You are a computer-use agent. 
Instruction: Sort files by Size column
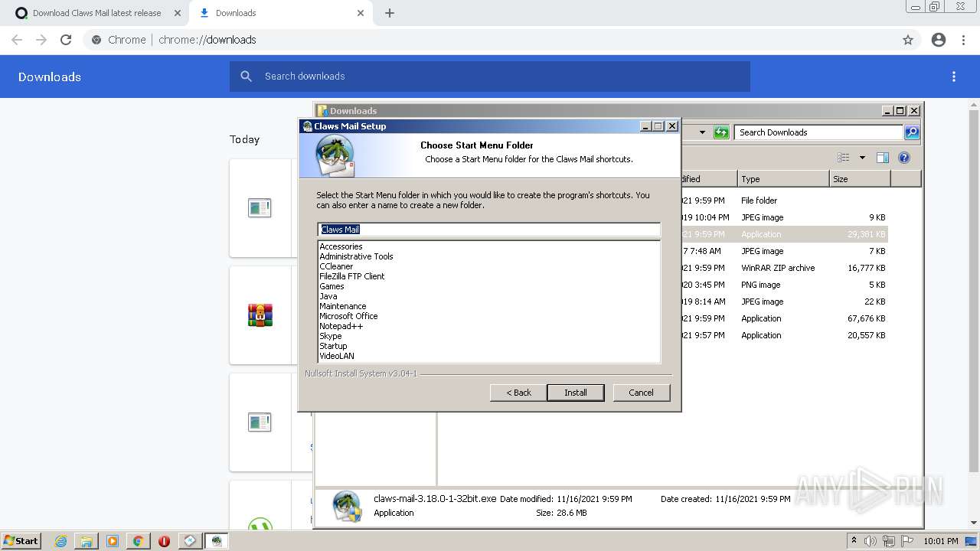pyautogui.click(x=860, y=179)
